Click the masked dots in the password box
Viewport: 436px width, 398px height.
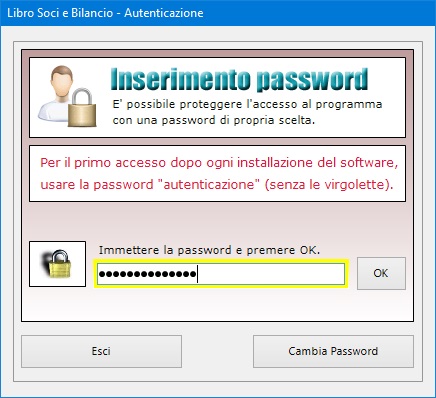coord(148,274)
